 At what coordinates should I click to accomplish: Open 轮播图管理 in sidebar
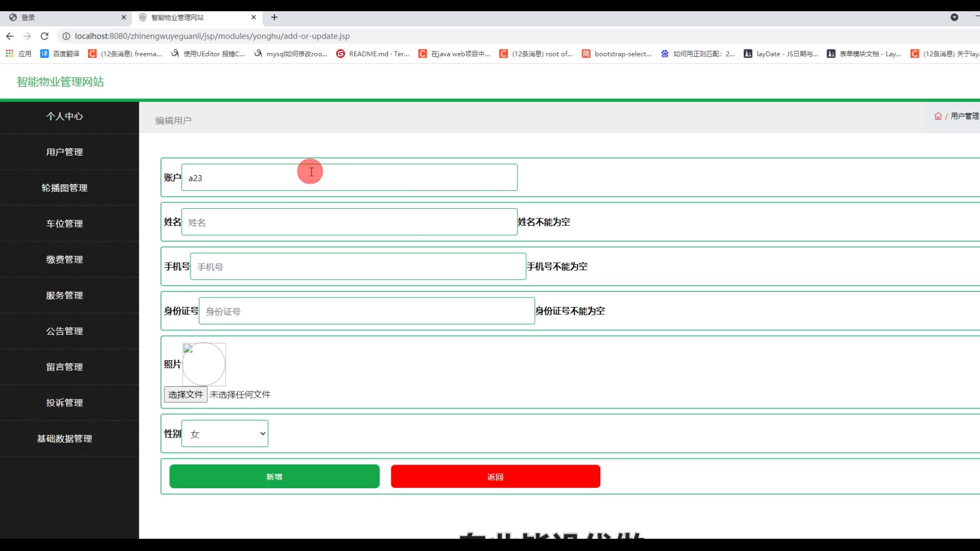(65, 188)
